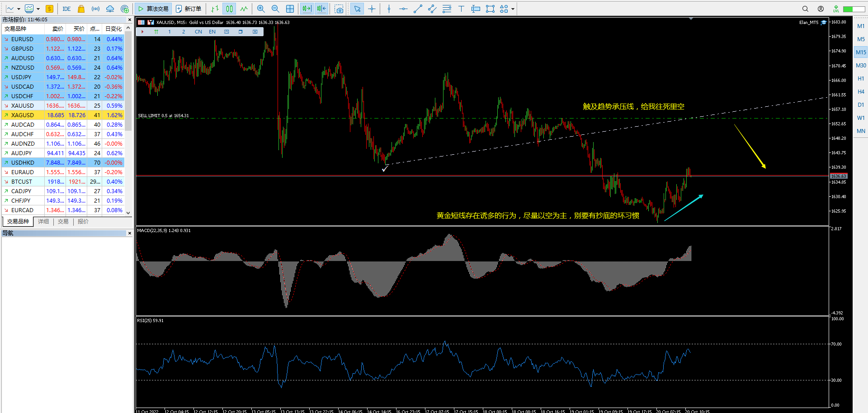Select the M30 timeframe
Image resolution: width=868 pixels, height=413 pixels.
[861, 66]
